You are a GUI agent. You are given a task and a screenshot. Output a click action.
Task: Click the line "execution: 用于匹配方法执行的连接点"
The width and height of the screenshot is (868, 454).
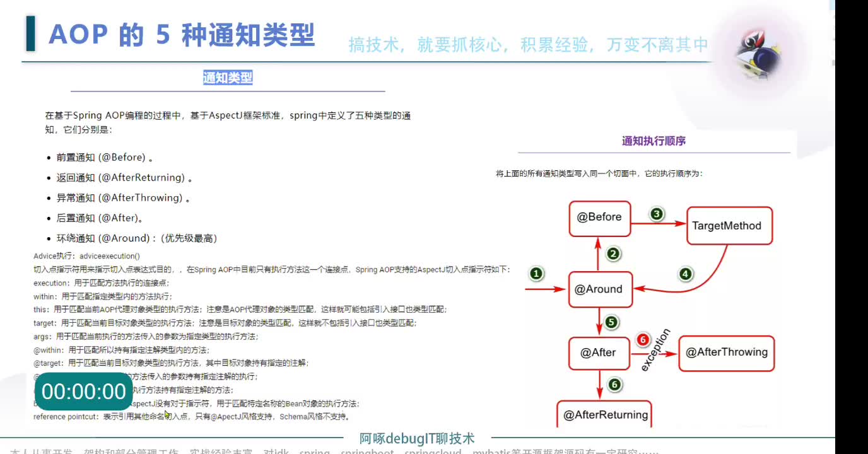click(x=101, y=283)
